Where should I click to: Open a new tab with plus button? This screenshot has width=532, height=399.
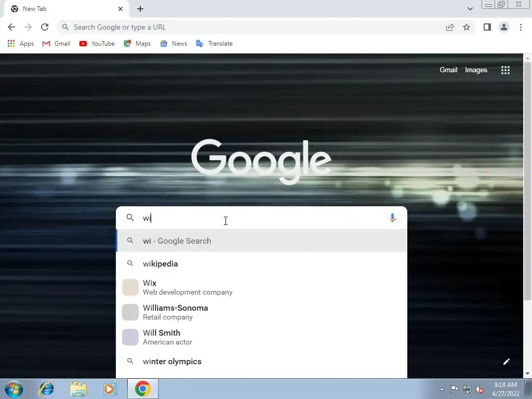tap(140, 9)
